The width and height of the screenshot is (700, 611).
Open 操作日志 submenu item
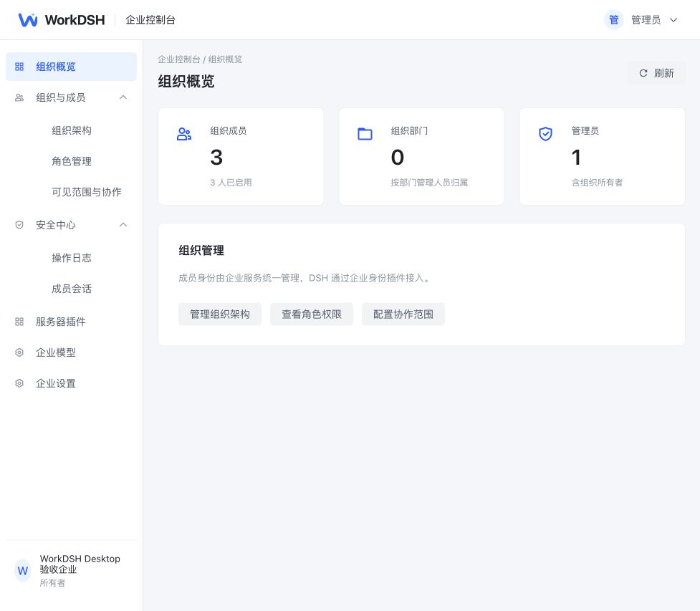(72, 258)
